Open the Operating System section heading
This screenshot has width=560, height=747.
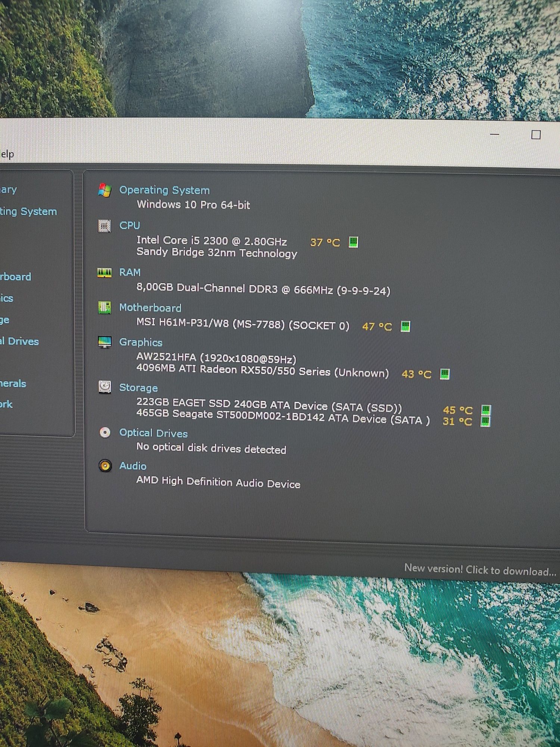[x=164, y=190]
